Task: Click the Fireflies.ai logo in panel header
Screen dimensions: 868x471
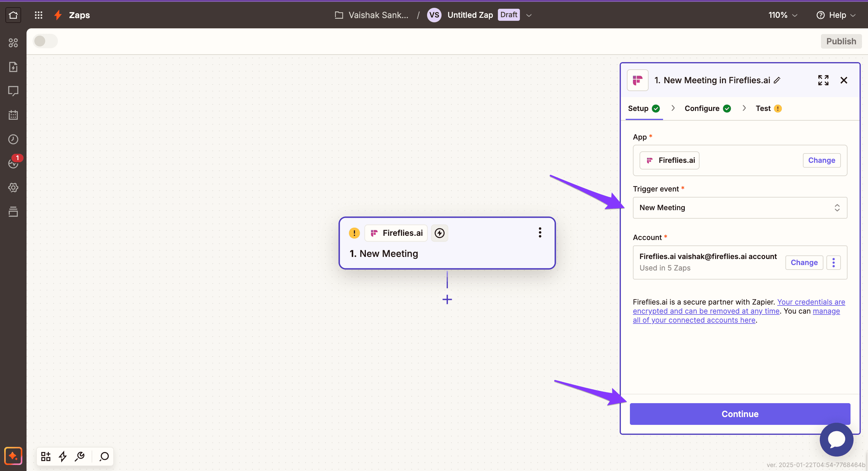Action: click(637, 80)
